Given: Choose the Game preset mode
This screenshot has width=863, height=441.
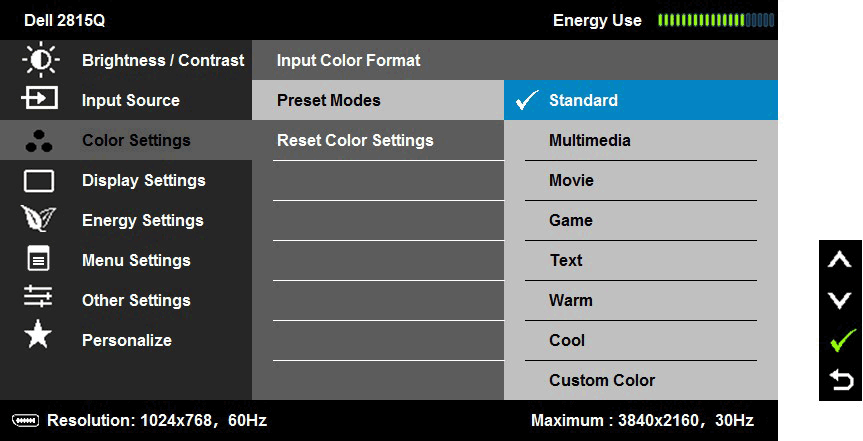Looking at the screenshot, I should click(x=641, y=220).
